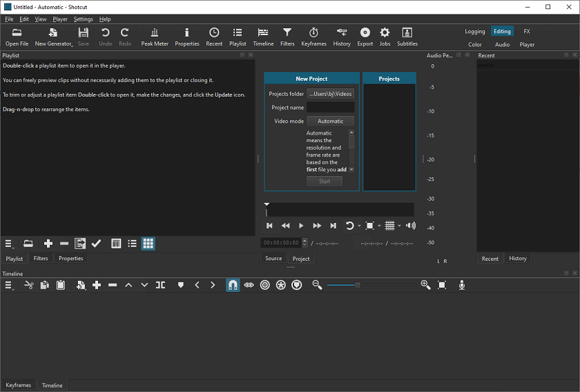Expand the loop options arrow
The image size is (580, 392).
pos(359,226)
